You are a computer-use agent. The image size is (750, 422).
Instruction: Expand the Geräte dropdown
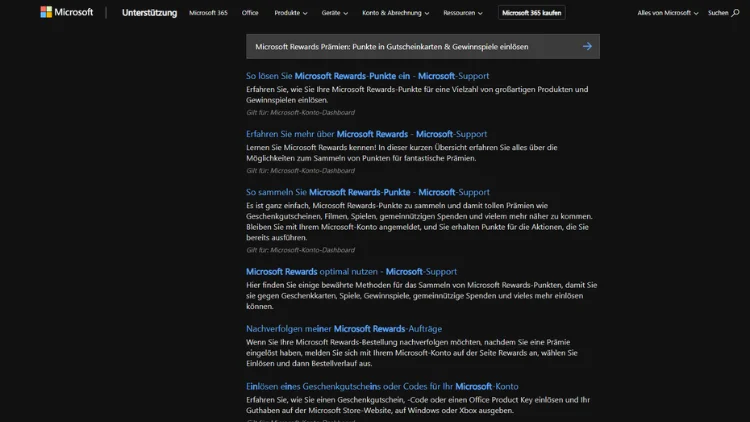335,13
